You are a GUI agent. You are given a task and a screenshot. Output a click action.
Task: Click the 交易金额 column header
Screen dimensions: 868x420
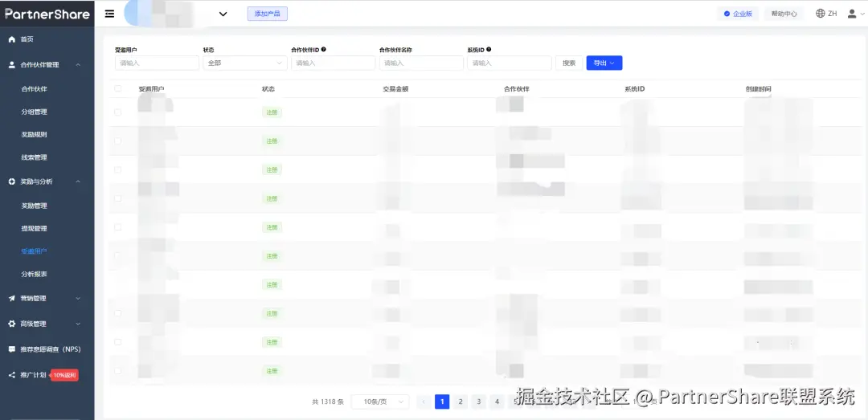click(x=395, y=89)
